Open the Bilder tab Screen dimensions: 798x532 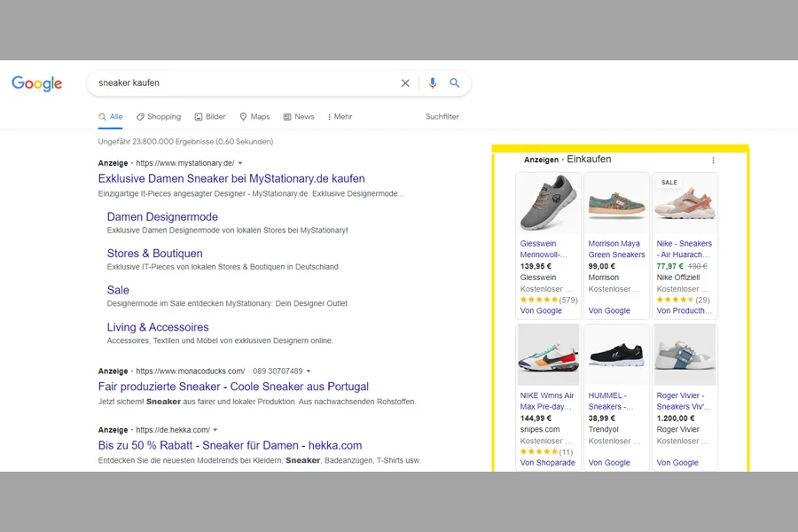209,116
